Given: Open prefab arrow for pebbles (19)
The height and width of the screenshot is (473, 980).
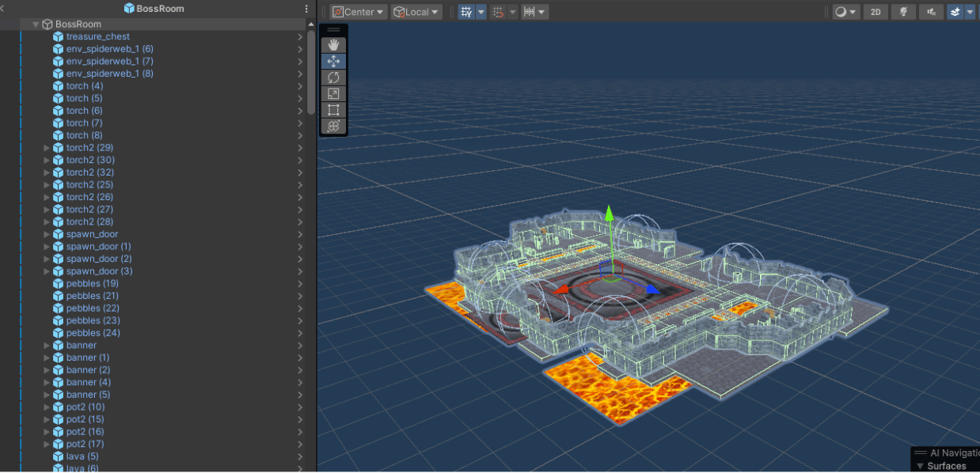Looking at the screenshot, I should pos(300,284).
